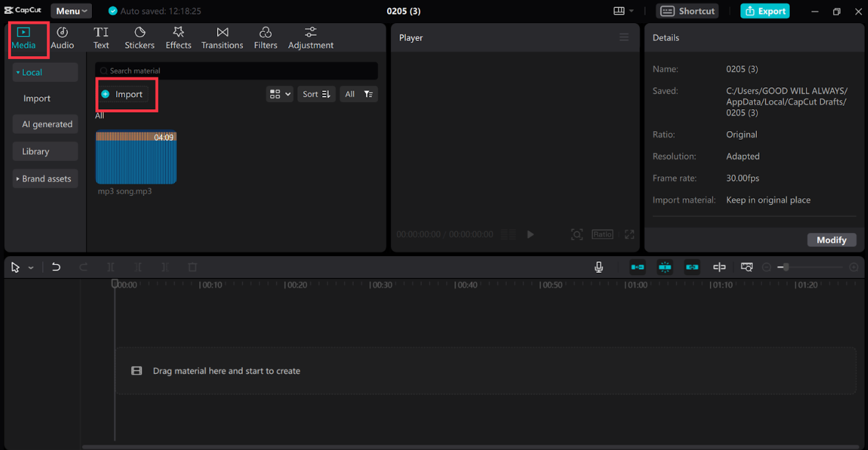Click the Keep in original place value
Image resolution: width=868 pixels, height=450 pixels.
tap(768, 200)
